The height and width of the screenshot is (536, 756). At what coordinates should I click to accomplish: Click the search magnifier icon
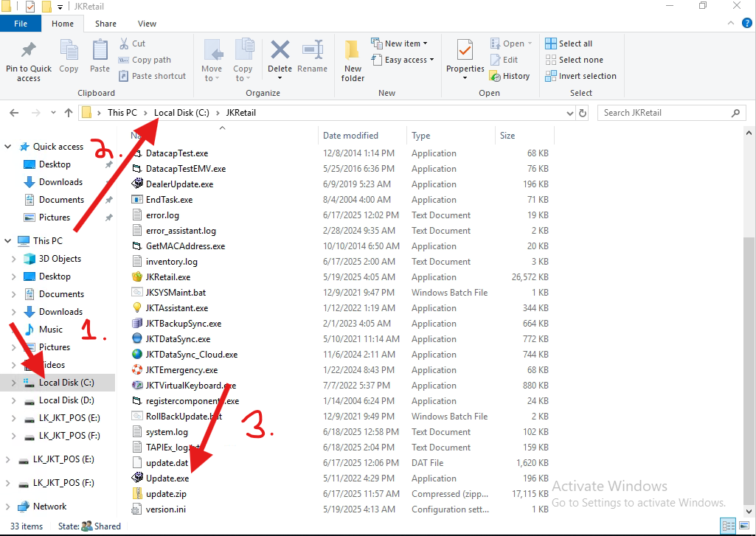[x=735, y=113]
